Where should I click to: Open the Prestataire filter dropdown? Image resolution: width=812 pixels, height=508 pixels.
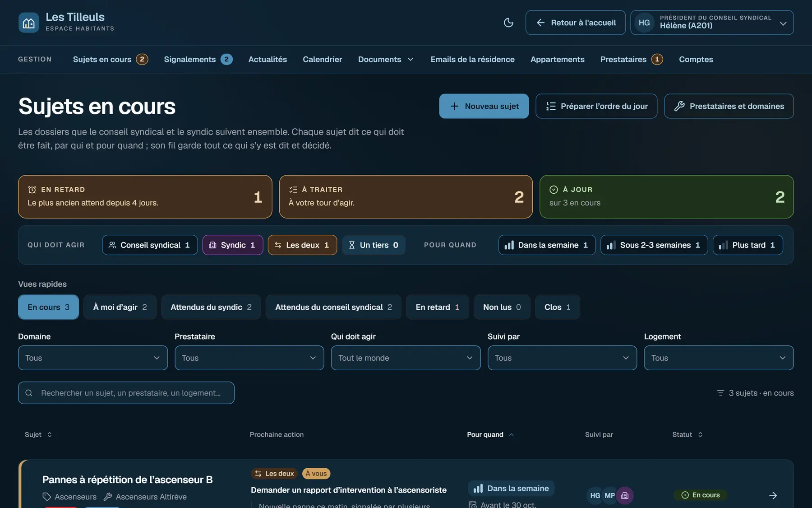[x=249, y=358]
